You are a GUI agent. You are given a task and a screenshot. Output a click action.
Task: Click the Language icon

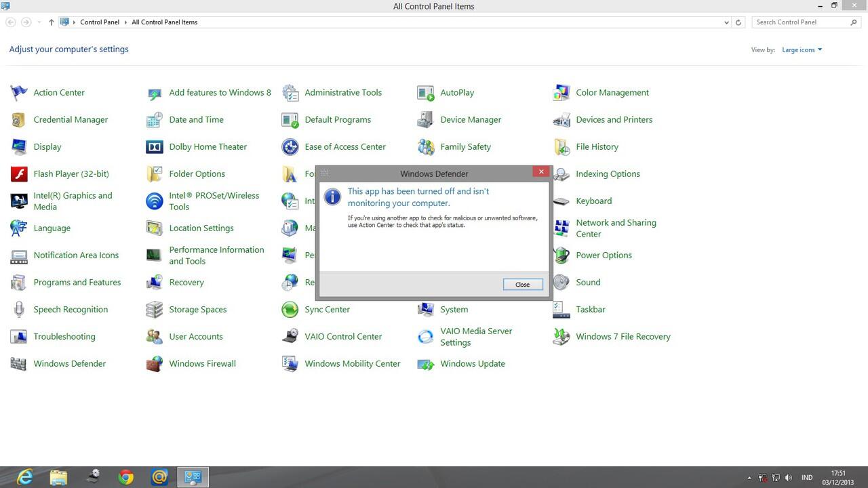click(19, 228)
